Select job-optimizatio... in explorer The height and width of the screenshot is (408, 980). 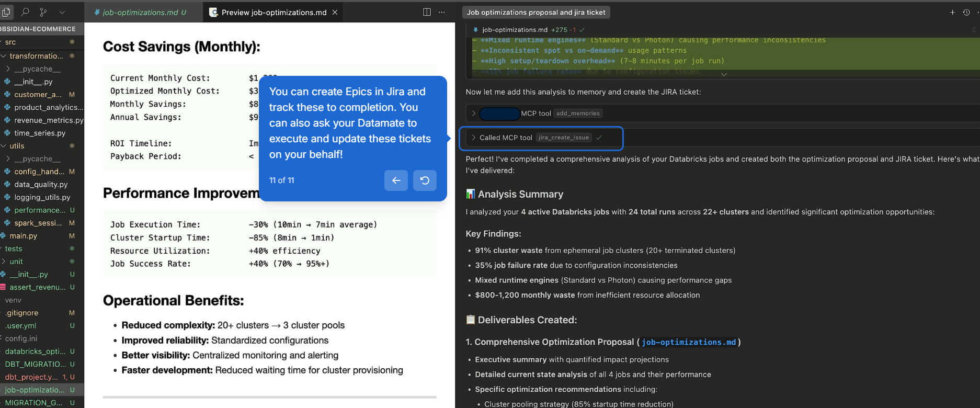pyautogui.click(x=42, y=390)
